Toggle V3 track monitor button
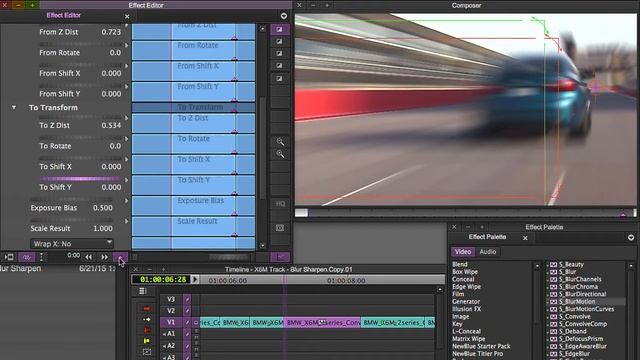Screen dimensions: 640x360 click(x=187, y=299)
